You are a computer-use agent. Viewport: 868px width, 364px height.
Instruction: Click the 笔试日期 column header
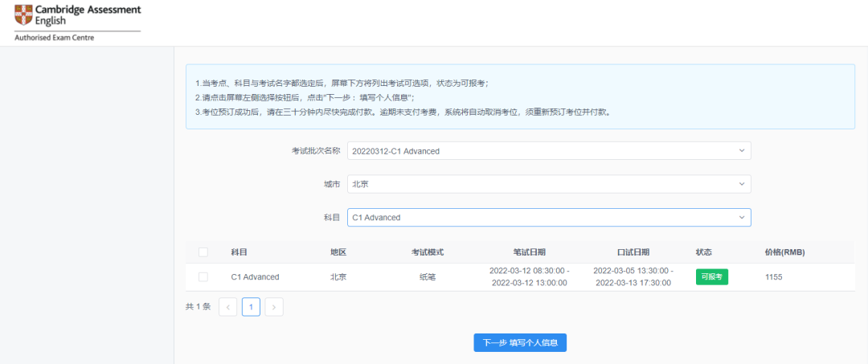click(529, 252)
